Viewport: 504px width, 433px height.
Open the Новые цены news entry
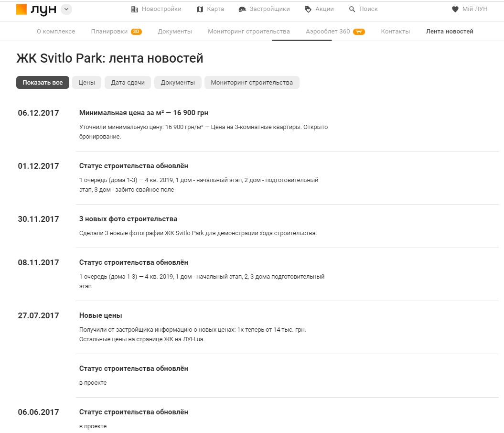[100, 315]
